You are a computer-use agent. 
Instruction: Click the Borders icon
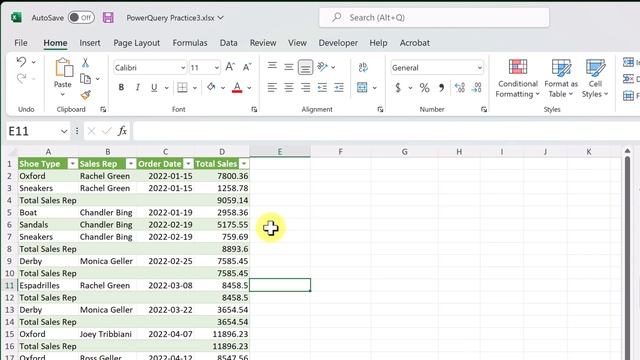pyautogui.click(x=182, y=87)
